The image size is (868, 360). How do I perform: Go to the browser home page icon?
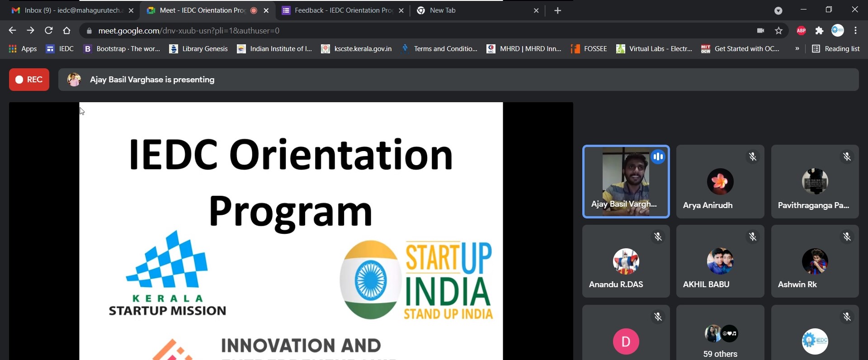tap(67, 30)
